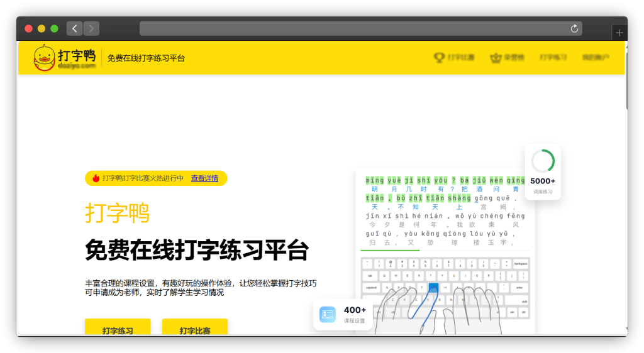Click the fire icon in the announcement banner
Screen dimensions: 644x353
(96, 178)
